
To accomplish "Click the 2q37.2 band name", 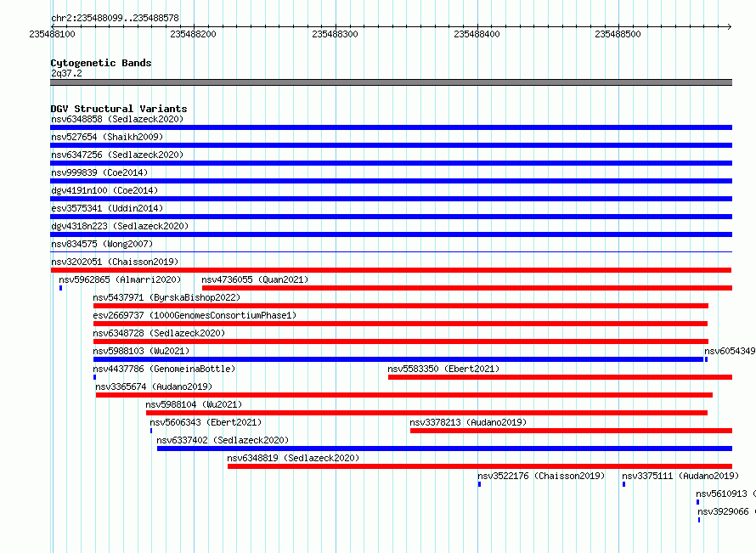I will [66, 73].
